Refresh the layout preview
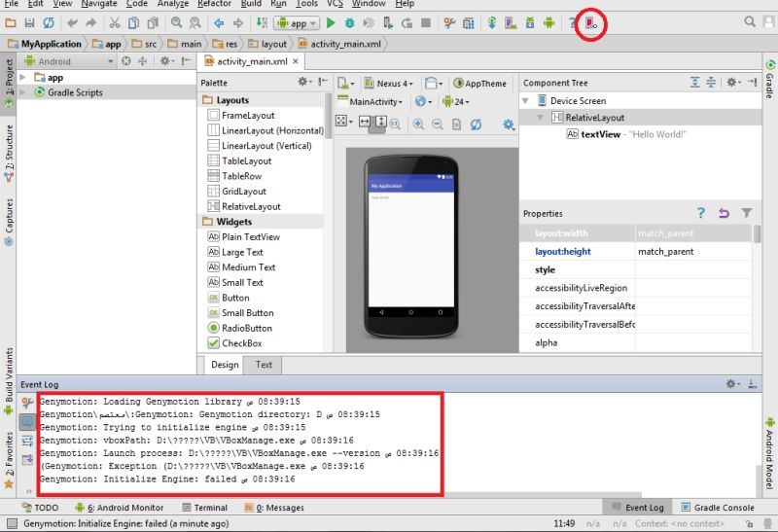The height and width of the screenshot is (532, 778). [476, 124]
